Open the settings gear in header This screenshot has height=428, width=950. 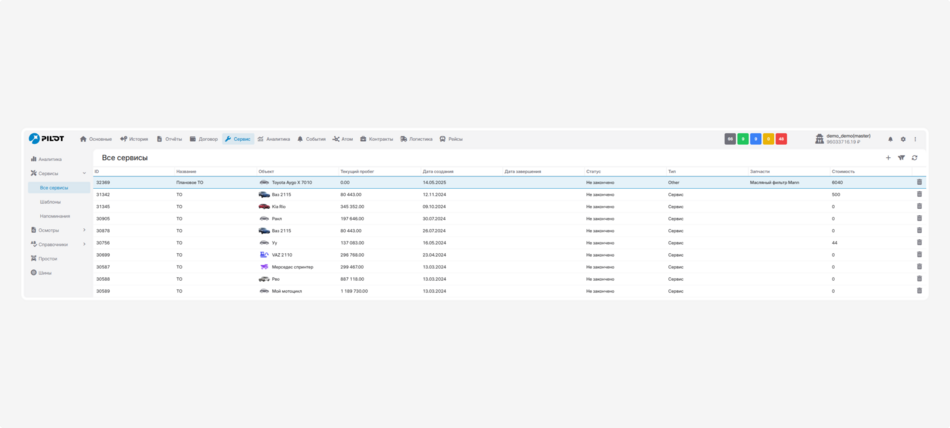coord(903,139)
